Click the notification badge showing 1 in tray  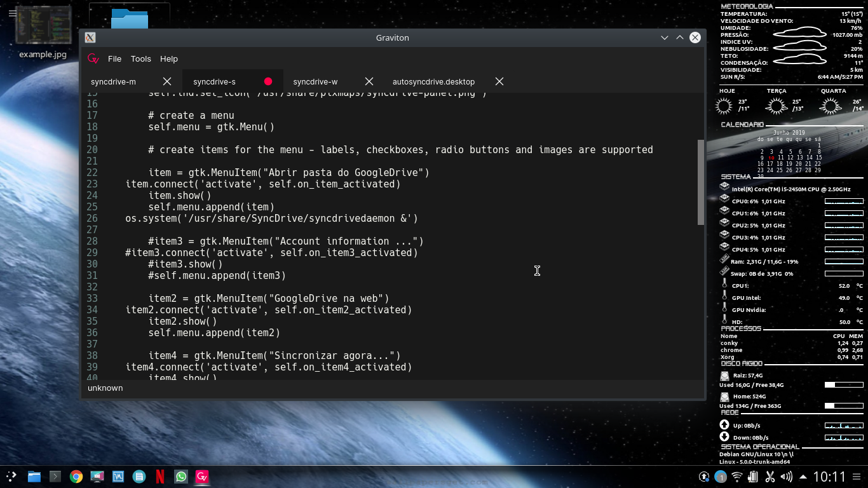(720, 477)
